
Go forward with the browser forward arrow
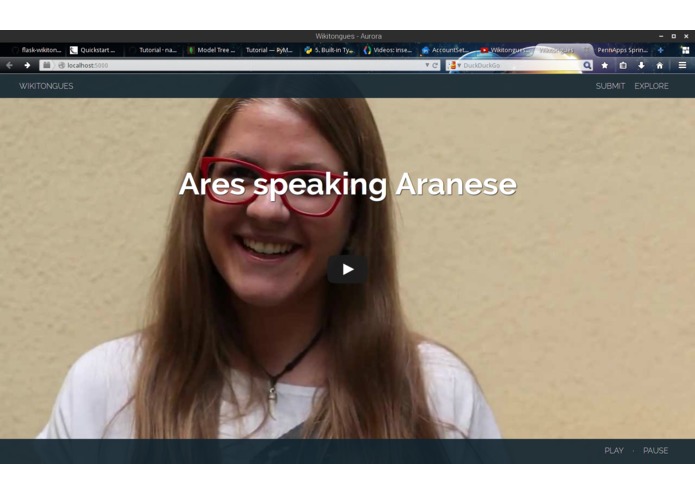(x=27, y=65)
